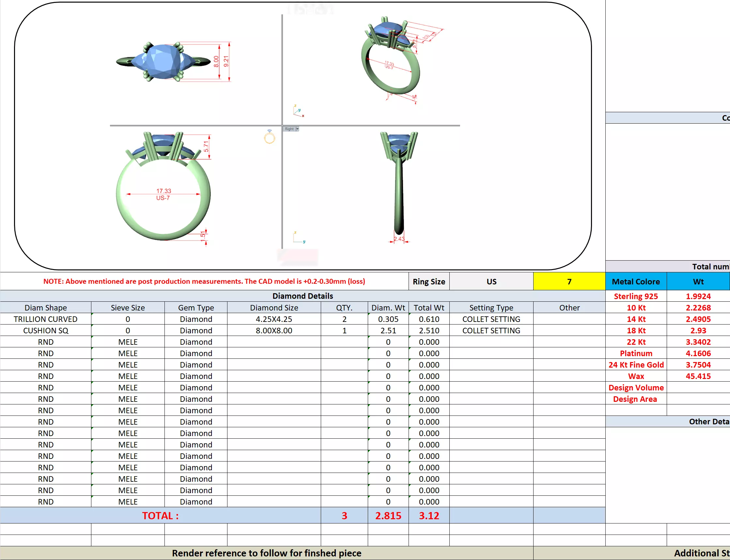Select the Metal Colore header cell
Screen dimensions: 730x560
(x=636, y=282)
